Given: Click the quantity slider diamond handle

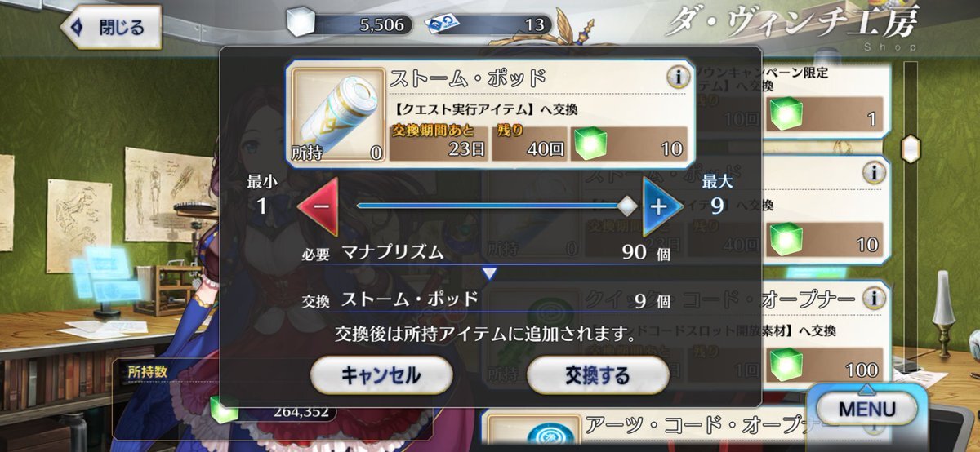Looking at the screenshot, I should pyautogui.click(x=627, y=205).
